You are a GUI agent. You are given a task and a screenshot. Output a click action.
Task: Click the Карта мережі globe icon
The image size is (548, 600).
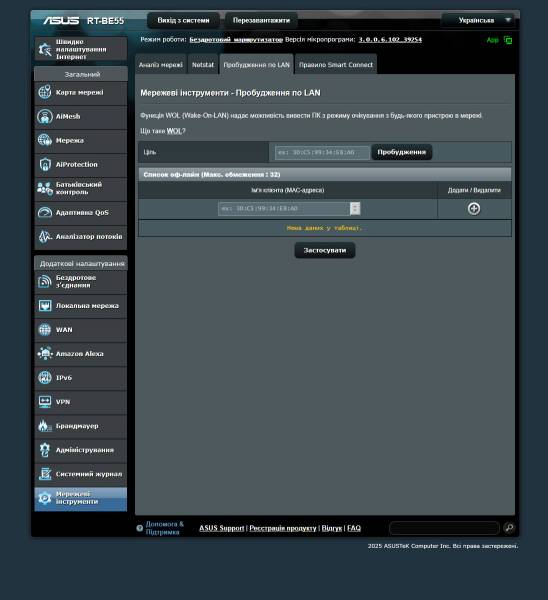pyautogui.click(x=45, y=92)
